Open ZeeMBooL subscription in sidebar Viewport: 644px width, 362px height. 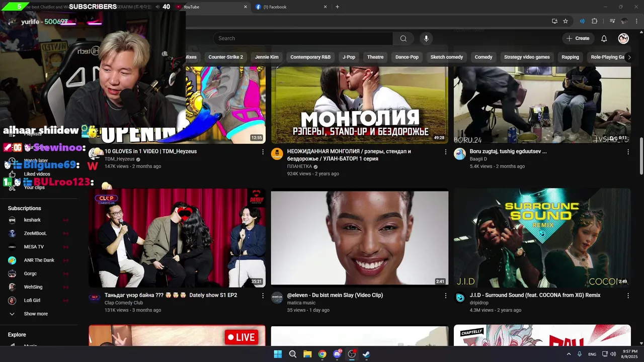pos(38,233)
